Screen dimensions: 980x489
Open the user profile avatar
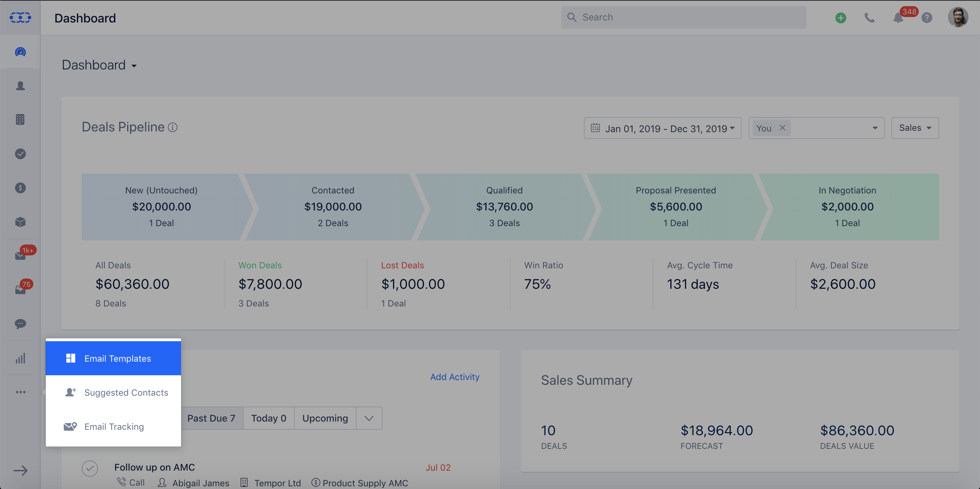pyautogui.click(x=958, y=17)
